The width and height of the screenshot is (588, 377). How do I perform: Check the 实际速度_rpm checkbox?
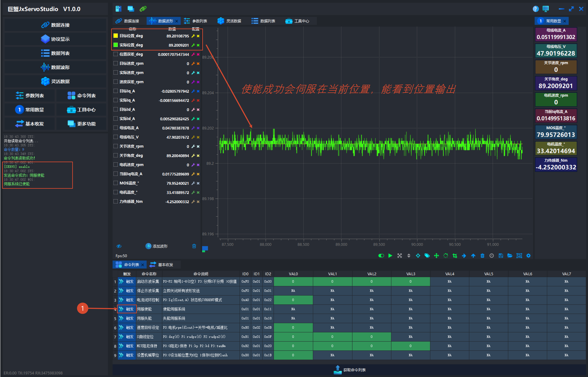116,72
